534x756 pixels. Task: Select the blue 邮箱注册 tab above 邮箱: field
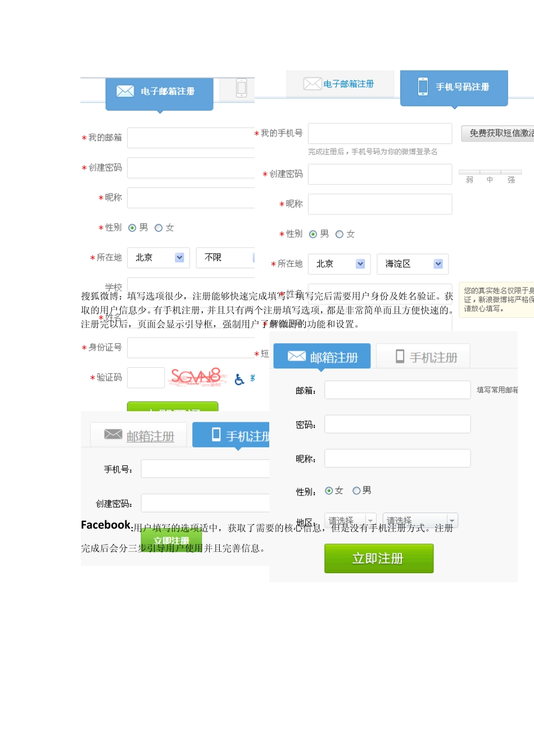coord(322,356)
